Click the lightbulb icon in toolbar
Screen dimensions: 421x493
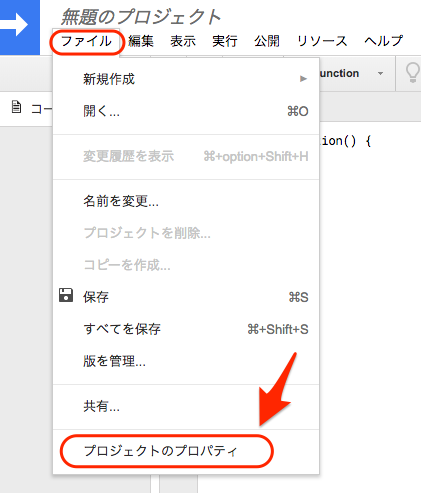point(412,73)
